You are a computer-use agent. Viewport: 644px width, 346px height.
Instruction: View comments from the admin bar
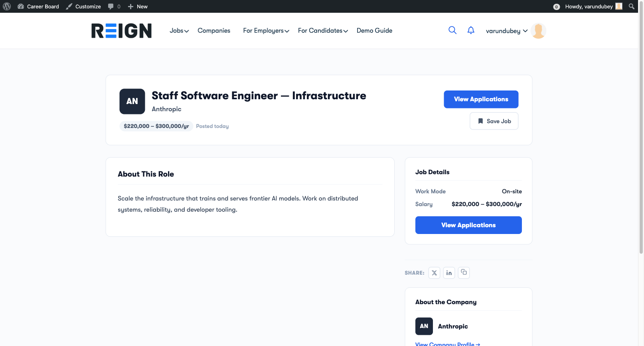114,6
